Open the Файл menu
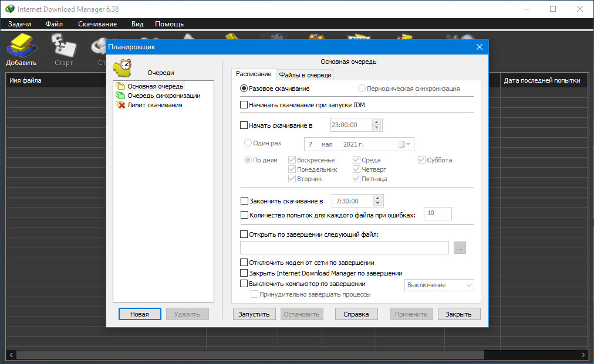Screen dimensions: 594x364 pos(54,24)
